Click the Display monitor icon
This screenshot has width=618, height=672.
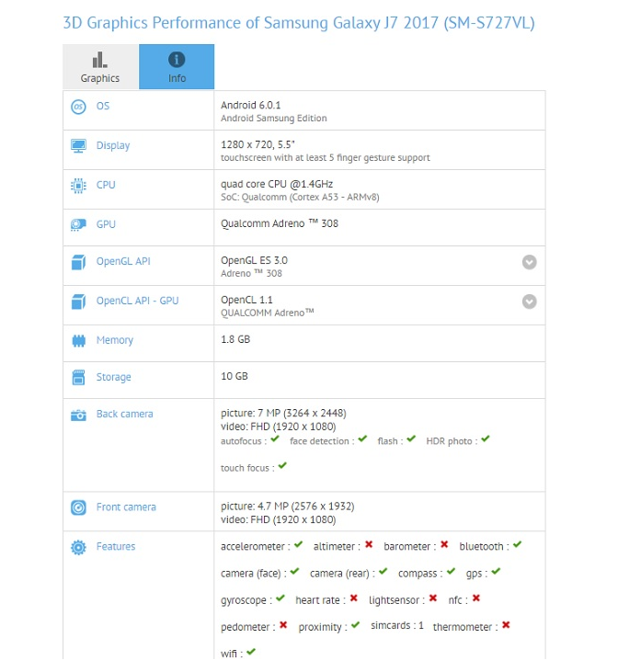click(x=78, y=146)
